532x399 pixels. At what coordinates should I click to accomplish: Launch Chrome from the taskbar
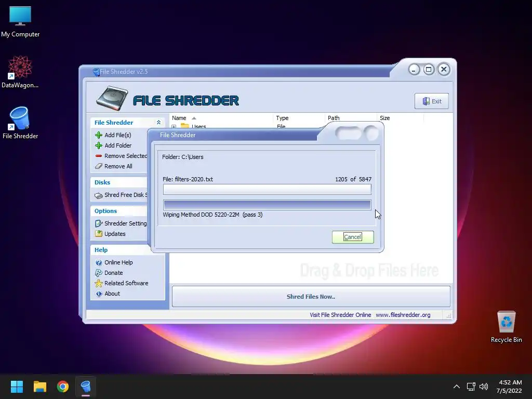[63, 387]
